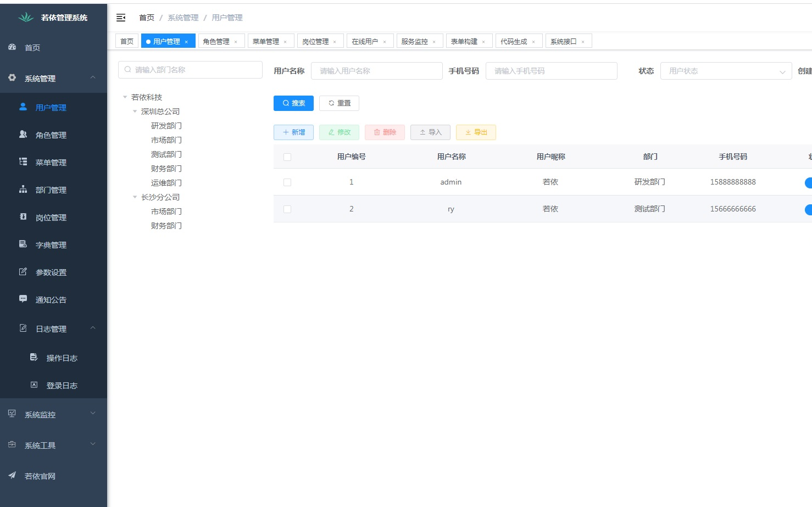Close the 代码生成 tab with its x

[533, 42]
